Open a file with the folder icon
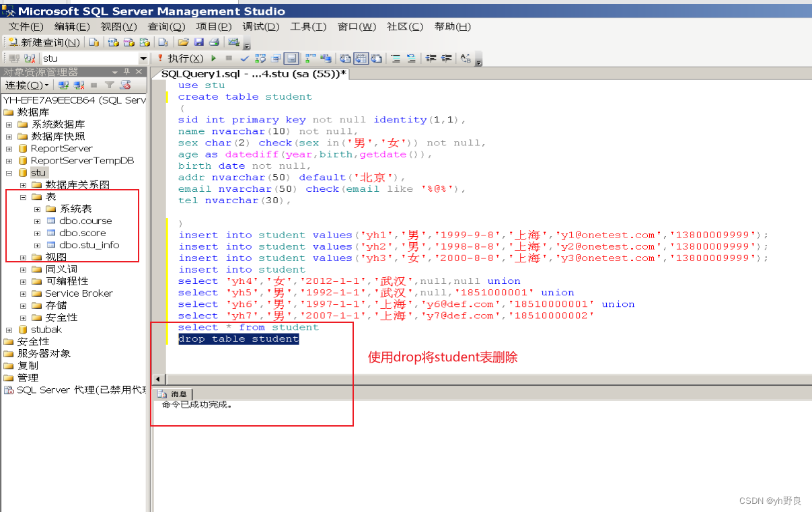The image size is (812, 512). [183, 42]
